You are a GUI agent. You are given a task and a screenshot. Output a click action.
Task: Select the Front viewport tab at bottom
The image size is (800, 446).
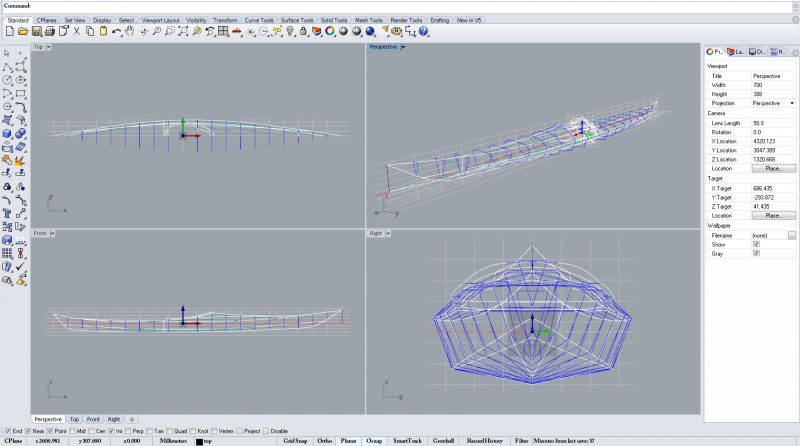93,419
